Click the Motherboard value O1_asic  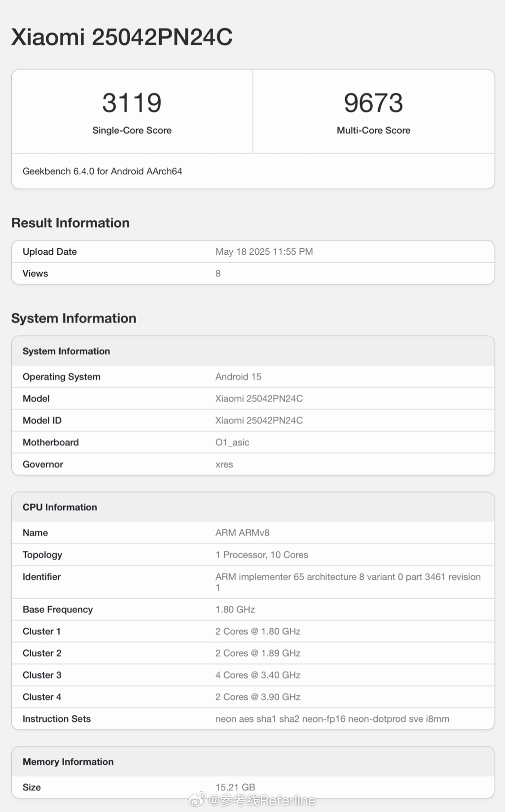pyautogui.click(x=232, y=442)
